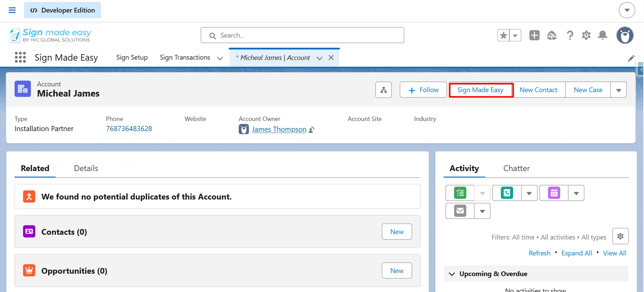644x292 pixels.
Task: Open Opportunities (0) related list
Action: (74, 271)
